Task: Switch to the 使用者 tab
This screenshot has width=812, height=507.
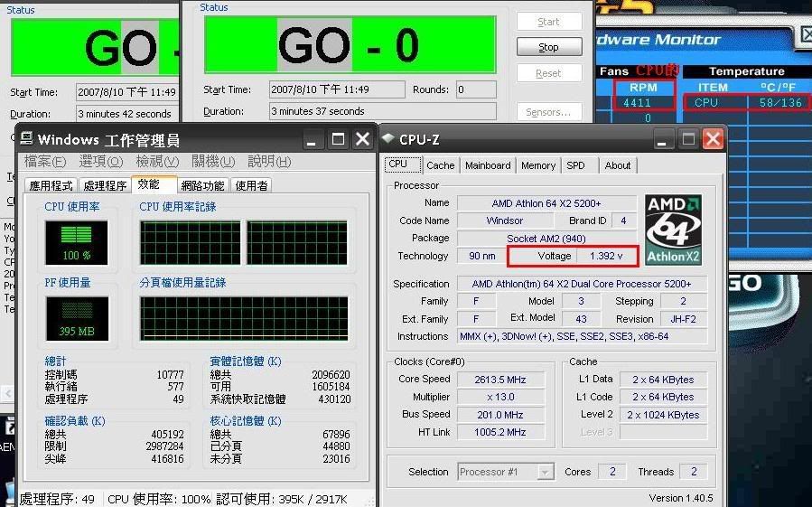Action: point(252,185)
